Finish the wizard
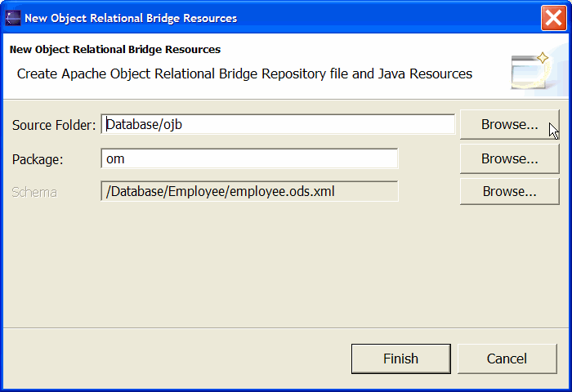The height and width of the screenshot is (392, 572). 401,359
